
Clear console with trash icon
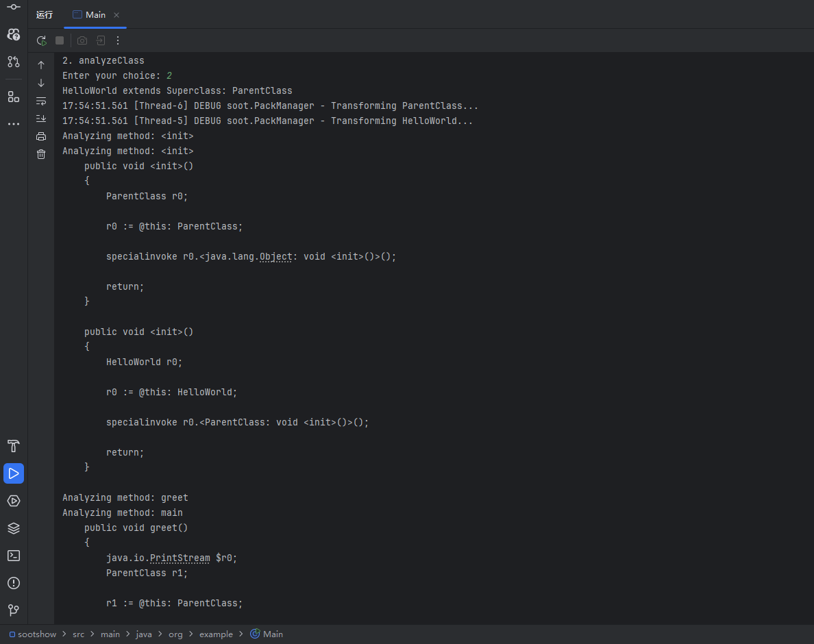click(x=41, y=154)
